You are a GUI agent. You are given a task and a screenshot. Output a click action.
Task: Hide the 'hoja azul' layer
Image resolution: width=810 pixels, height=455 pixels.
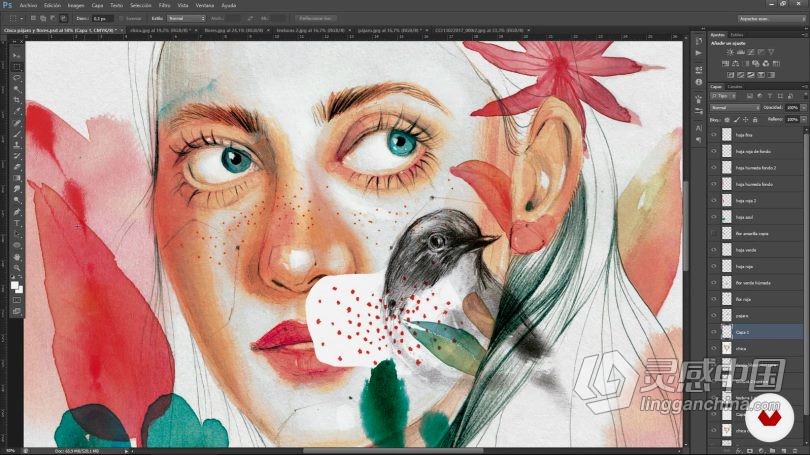(x=714, y=217)
